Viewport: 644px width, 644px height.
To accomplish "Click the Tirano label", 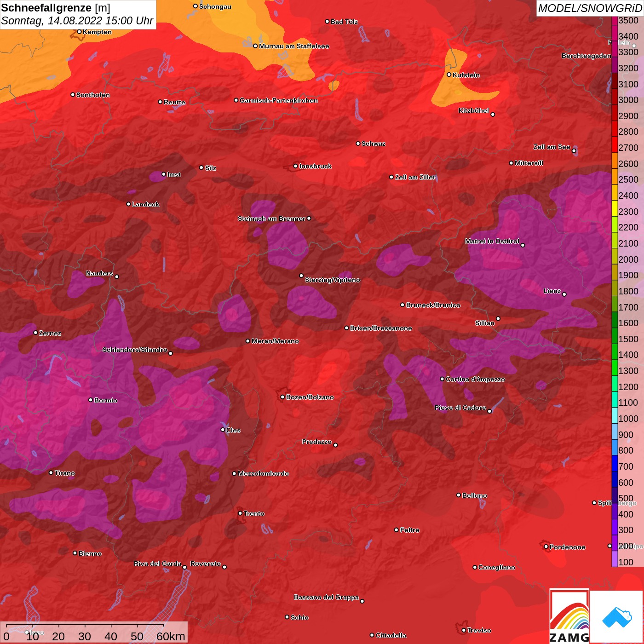I will point(64,473).
